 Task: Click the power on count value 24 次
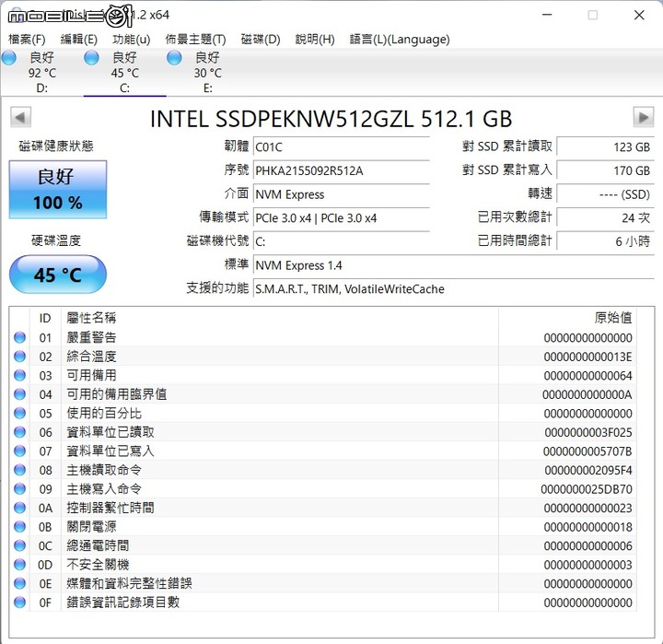[x=605, y=218]
